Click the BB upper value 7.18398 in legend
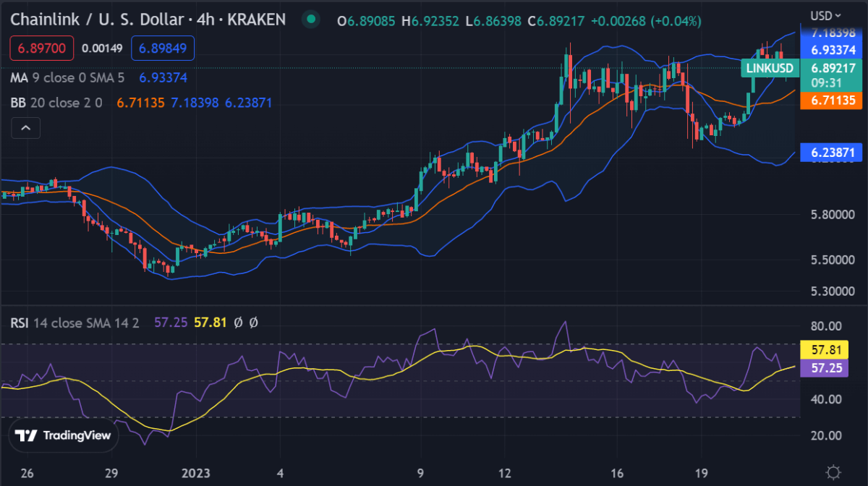The width and height of the screenshot is (868, 486). [195, 103]
